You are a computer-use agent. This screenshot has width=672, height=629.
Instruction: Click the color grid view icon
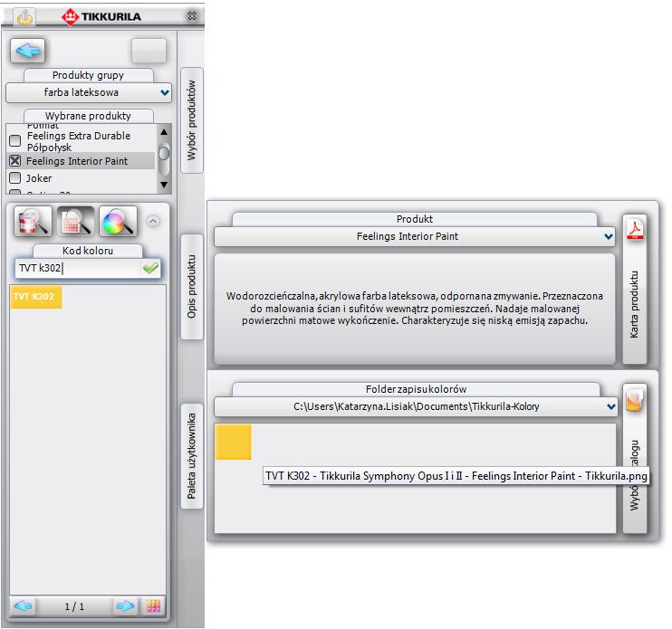pos(153,606)
